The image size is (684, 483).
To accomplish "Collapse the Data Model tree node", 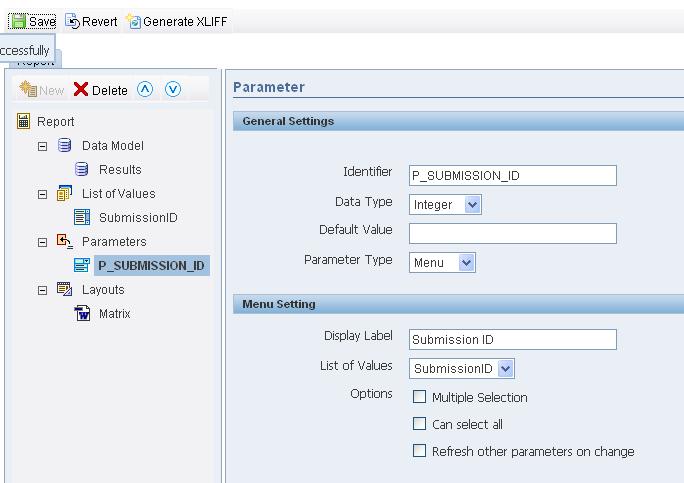I will coord(42,146).
